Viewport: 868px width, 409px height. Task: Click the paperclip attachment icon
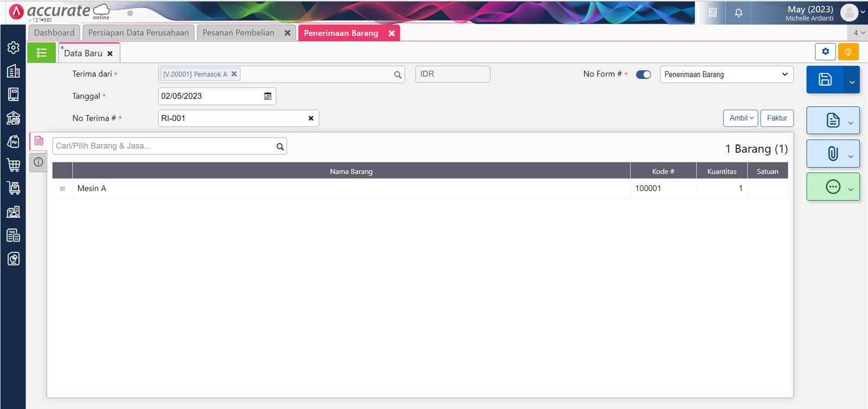[833, 154]
